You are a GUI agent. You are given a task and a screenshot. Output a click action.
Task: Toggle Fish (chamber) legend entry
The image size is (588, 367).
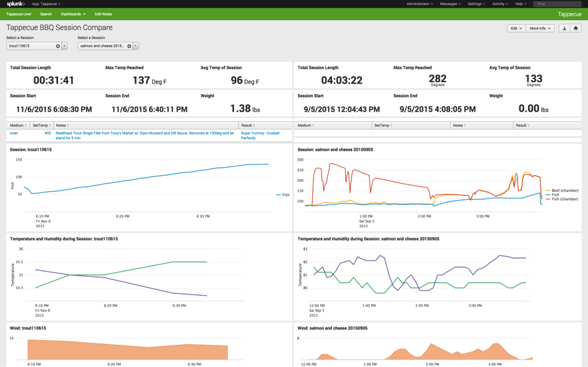564,199
